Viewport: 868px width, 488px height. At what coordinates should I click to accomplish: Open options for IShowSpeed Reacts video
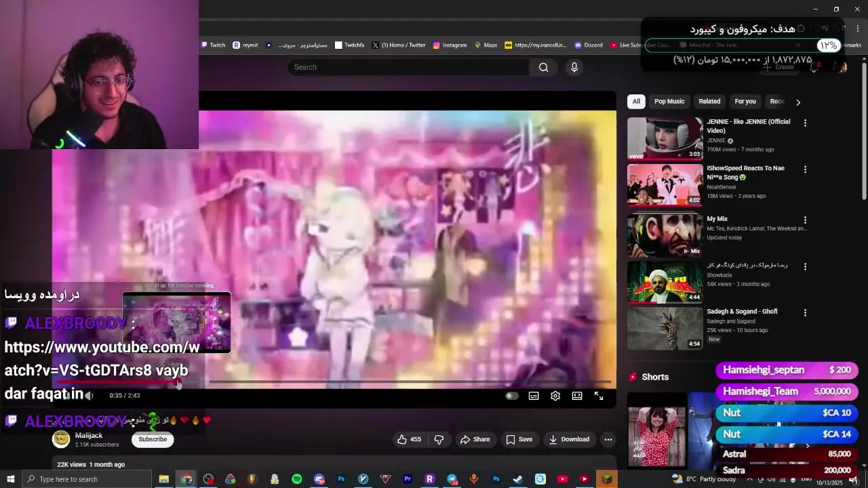(805, 169)
